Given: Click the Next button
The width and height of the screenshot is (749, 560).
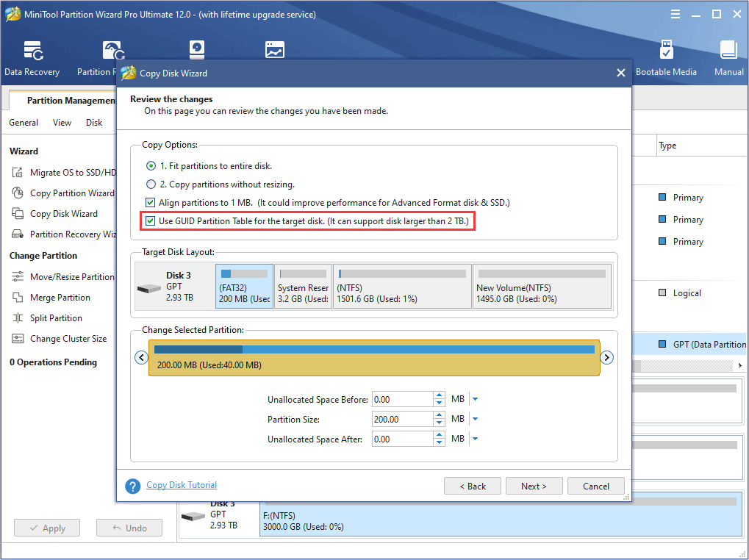Looking at the screenshot, I should [534, 486].
